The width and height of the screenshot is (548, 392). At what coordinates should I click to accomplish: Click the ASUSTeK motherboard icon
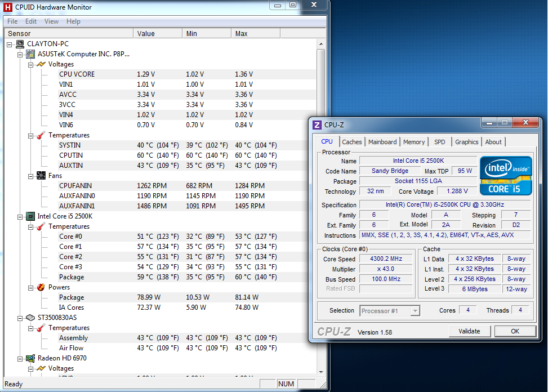tap(30, 54)
